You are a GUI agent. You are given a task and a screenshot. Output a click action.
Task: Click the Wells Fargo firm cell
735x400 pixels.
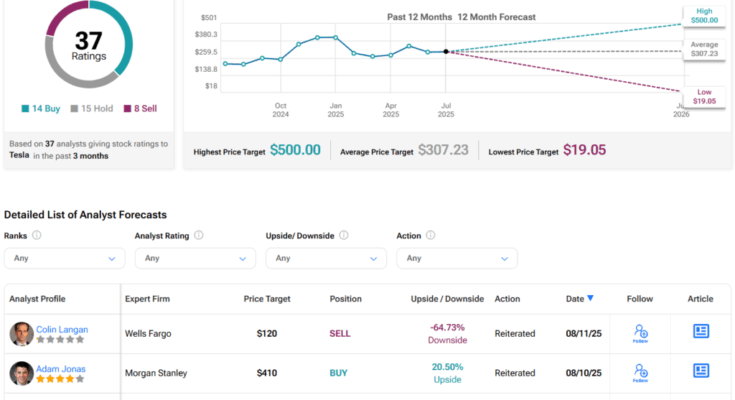tap(148, 333)
